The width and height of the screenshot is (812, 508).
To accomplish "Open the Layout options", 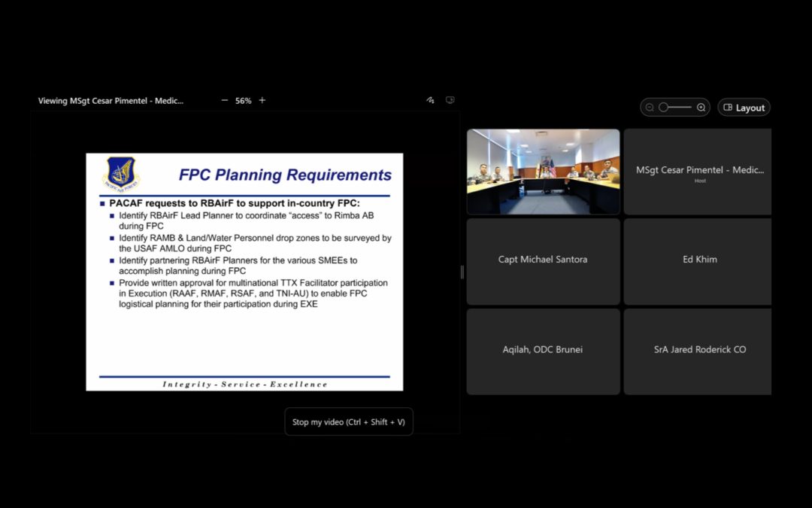I will pyautogui.click(x=744, y=108).
